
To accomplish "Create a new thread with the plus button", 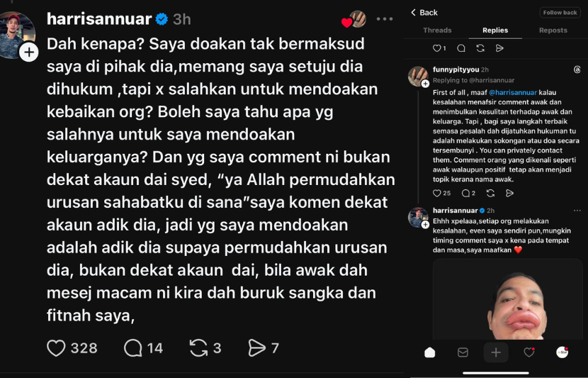I will point(496,352).
